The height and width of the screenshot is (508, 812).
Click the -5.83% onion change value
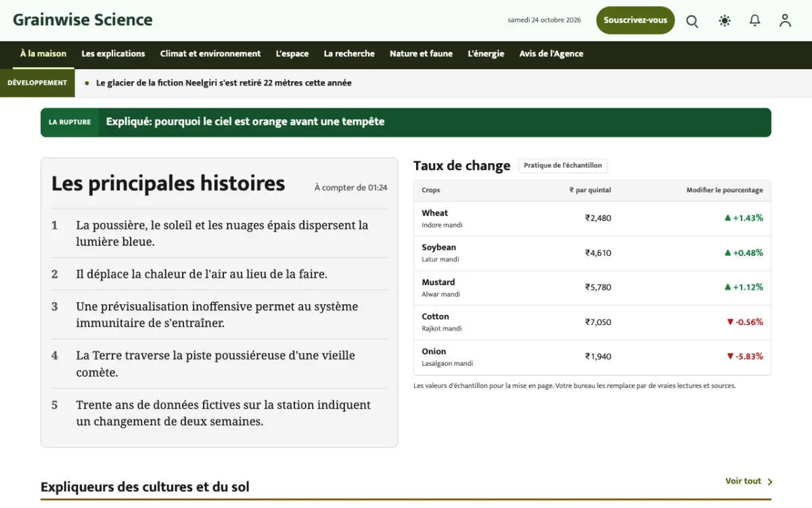(x=745, y=357)
